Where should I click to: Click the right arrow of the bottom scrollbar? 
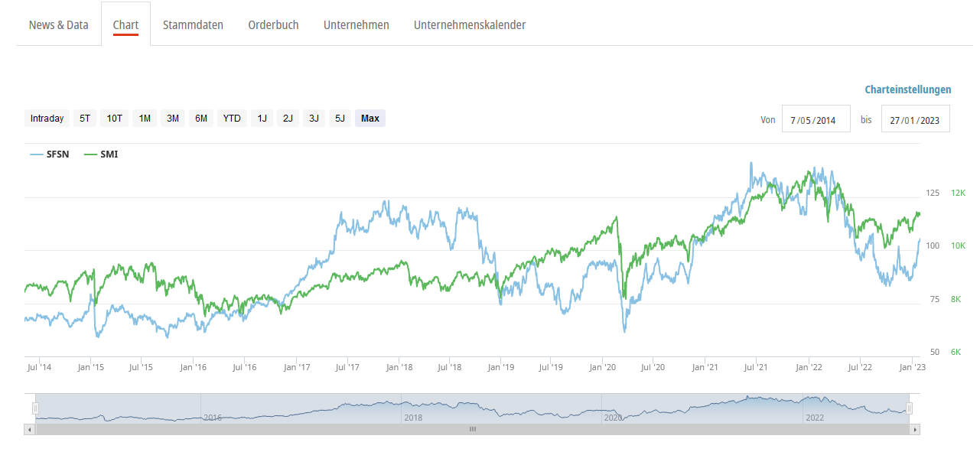point(915,429)
